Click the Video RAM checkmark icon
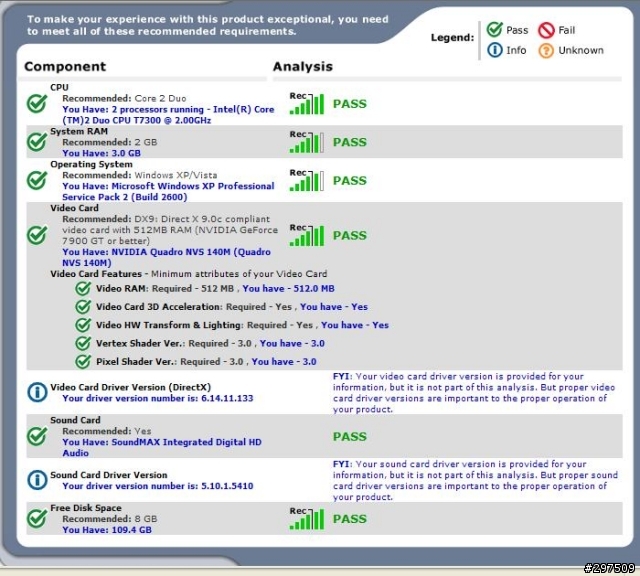Viewport: 640px width, 576px height. pos(83,289)
